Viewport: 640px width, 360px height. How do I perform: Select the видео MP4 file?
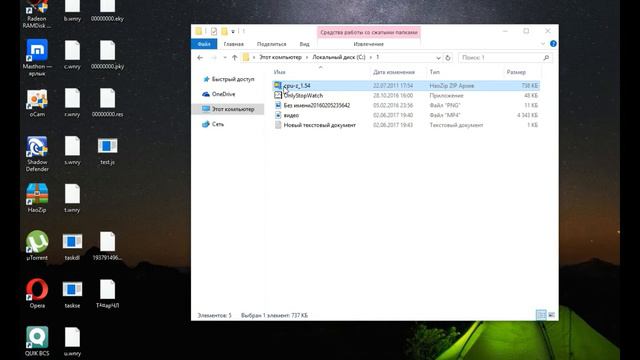[x=406, y=115]
